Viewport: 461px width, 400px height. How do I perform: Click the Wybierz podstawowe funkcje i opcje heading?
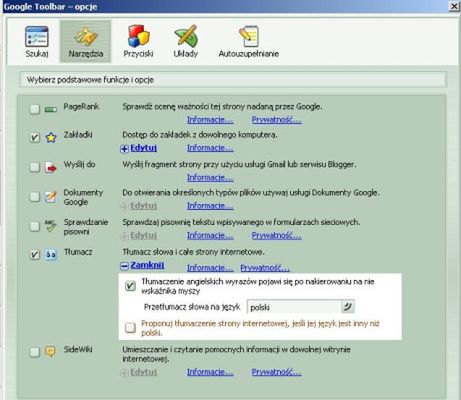coord(90,80)
